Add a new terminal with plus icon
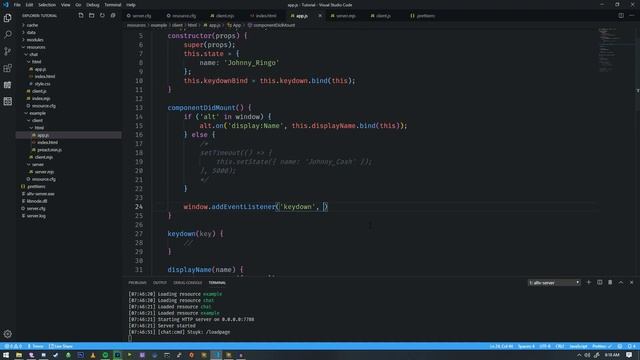 click(589, 282)
